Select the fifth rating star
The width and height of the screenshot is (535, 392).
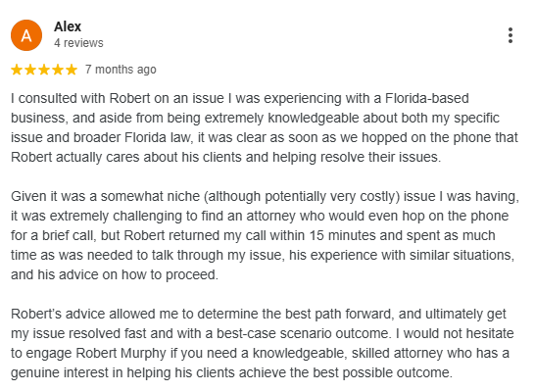pyautogui.click(x=72, y=70)
